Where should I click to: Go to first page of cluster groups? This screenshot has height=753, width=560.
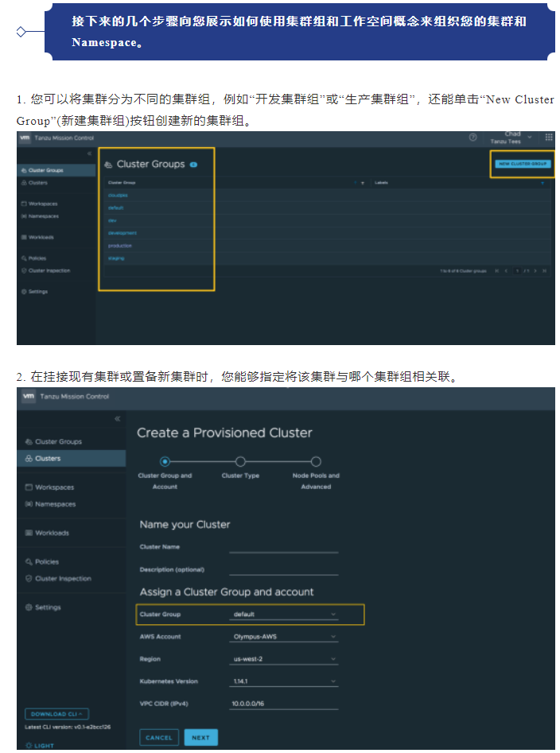click(496, 271)
